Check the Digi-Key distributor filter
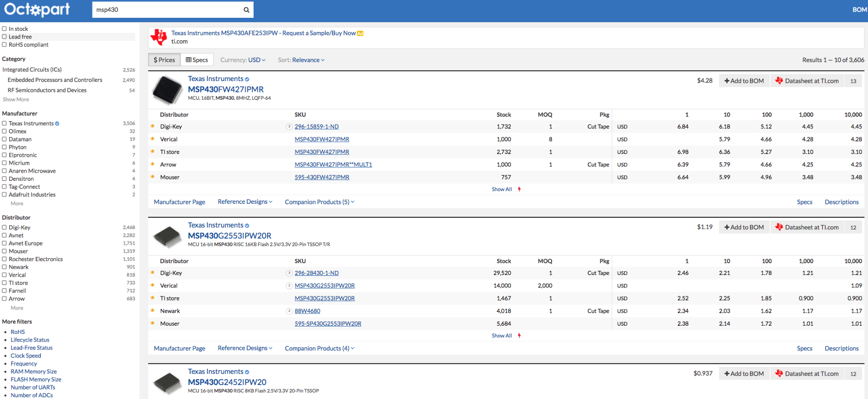This screenshot has height=399, width=868. point(4,227)
